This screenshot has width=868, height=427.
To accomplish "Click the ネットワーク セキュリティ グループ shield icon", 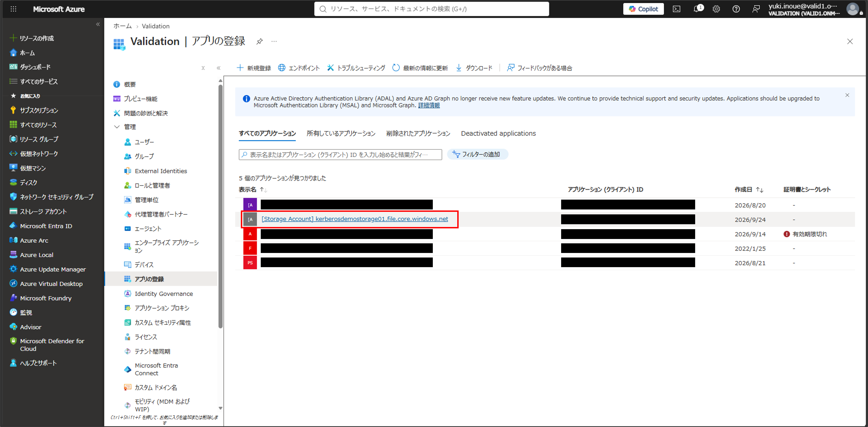I will pos(13,197).
